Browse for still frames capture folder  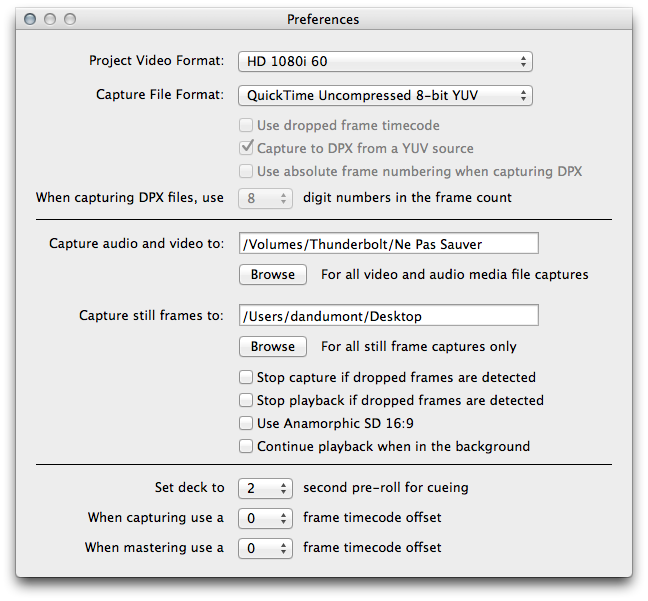(273, 346)
